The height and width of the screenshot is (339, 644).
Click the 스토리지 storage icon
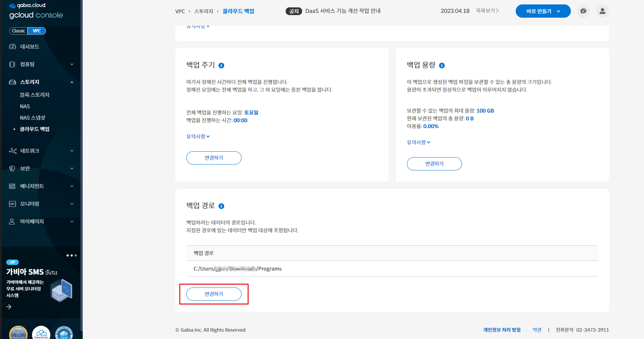(x=12, y=82)
